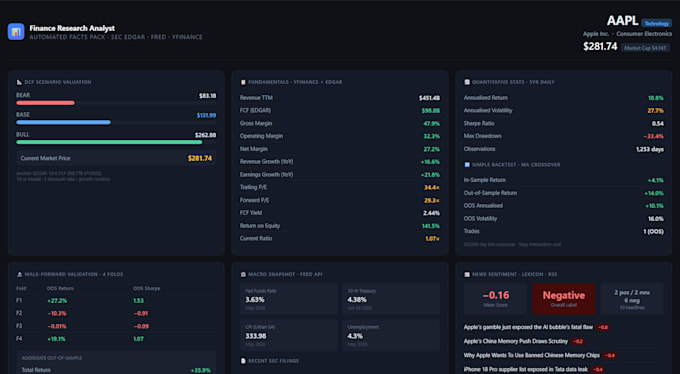680x374 pixels.
Task: Click the 10-Yr Treasury 4.38% card
Action: 391,299
